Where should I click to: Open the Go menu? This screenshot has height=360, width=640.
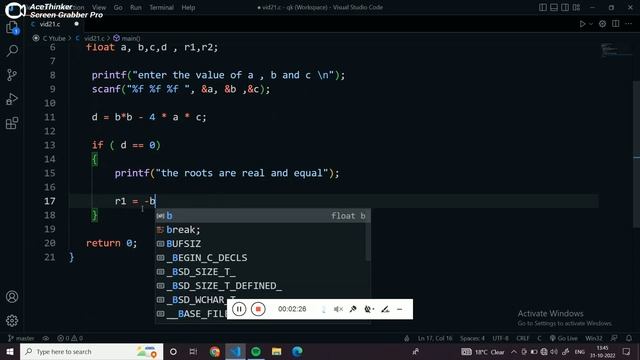(x=118, y=7)
